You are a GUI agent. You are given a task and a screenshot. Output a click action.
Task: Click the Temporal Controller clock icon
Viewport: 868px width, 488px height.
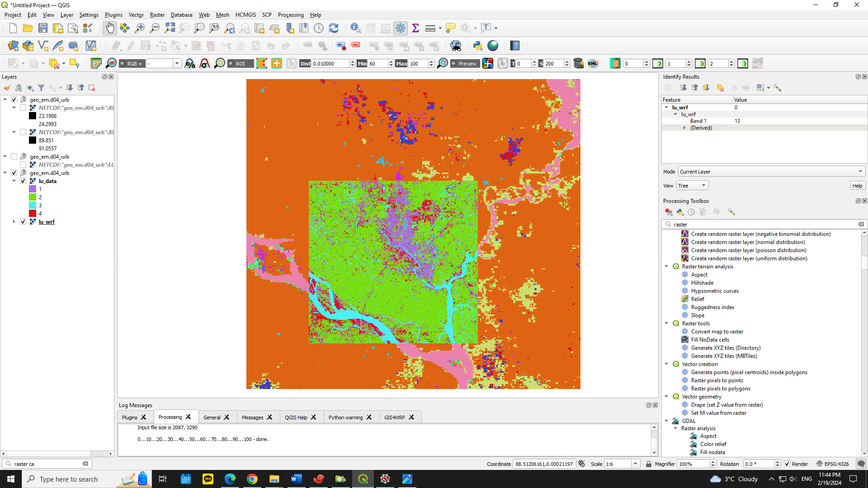coord(319,28)
